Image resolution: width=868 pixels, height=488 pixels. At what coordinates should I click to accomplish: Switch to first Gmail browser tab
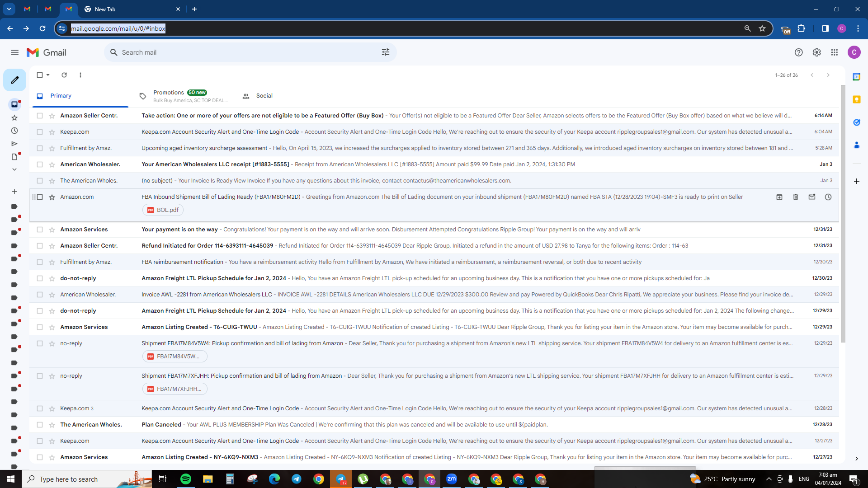[x=27, y=9]
